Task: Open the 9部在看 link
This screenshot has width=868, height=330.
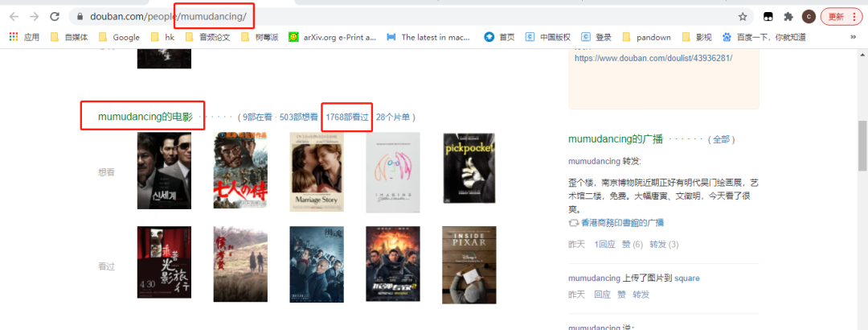Action: (257, 117)
